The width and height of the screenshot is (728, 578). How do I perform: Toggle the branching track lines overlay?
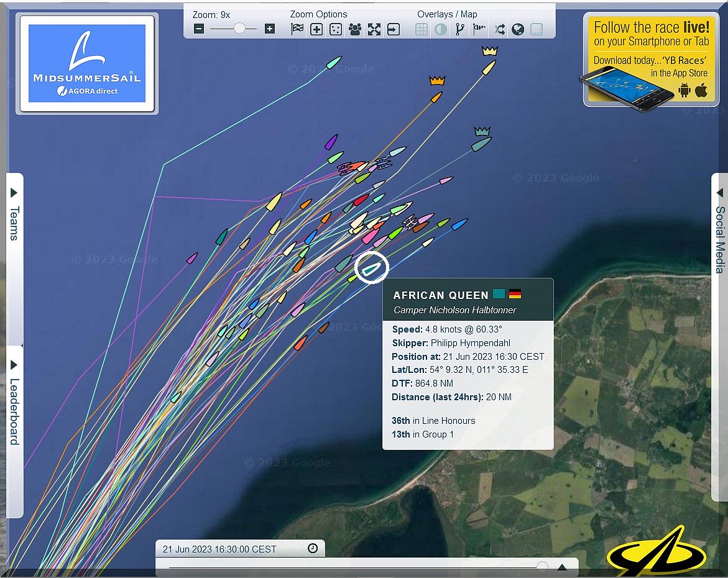point(460,29)
